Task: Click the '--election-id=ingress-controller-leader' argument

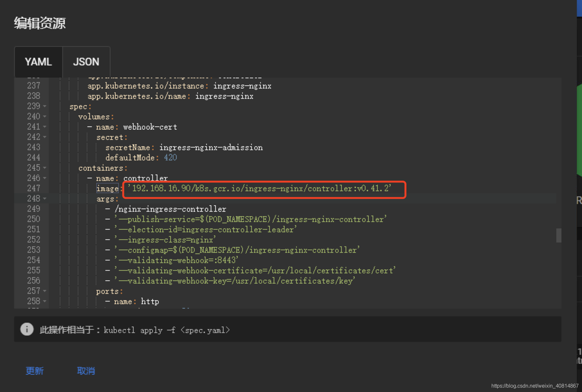Action: [206, 229]
